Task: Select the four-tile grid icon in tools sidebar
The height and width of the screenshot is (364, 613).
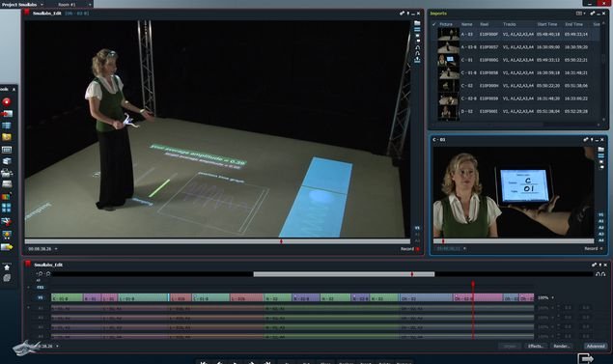Action: tap(6, 208)
